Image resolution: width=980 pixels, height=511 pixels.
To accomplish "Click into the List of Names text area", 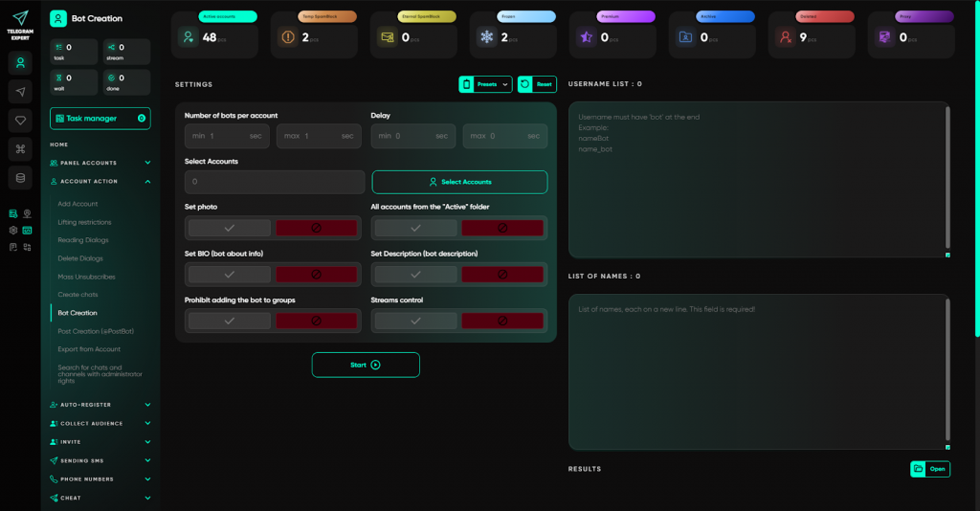I will click(x=756, y=371).
